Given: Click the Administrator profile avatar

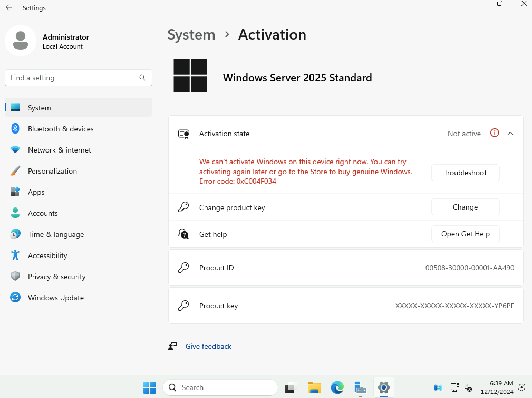Looking at the screenshot, I should coord(21,41).
